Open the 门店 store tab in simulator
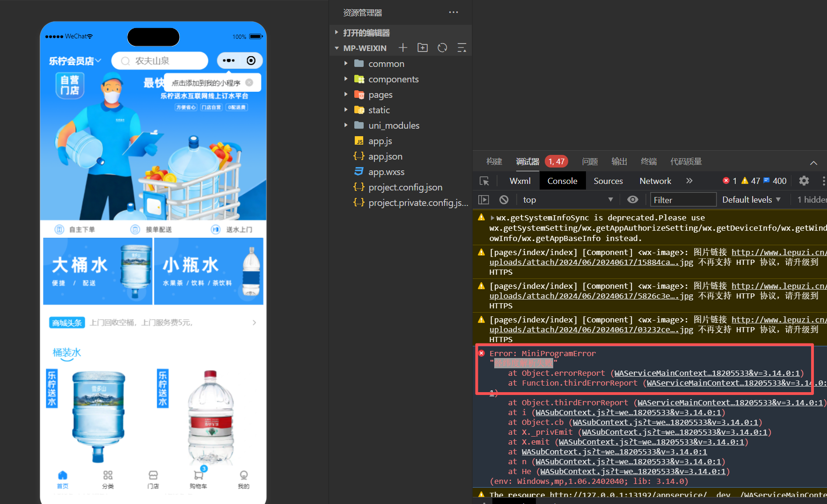The width and height of the screenshot is (827, 504). point(153,480)
